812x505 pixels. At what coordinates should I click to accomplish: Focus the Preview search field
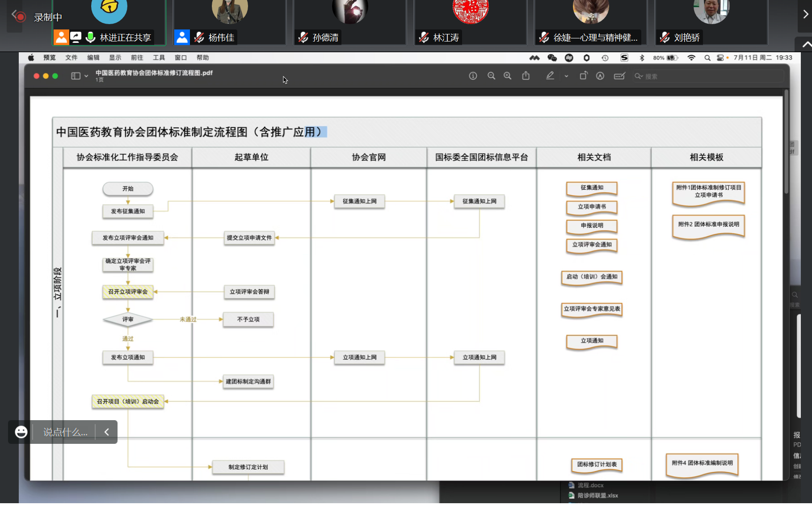[x=708, y=76]
